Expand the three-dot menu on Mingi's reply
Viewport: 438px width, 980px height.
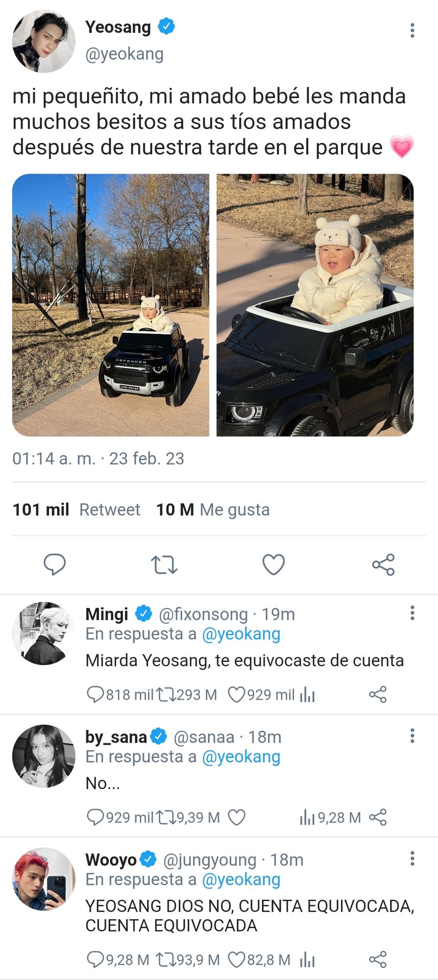412,613
